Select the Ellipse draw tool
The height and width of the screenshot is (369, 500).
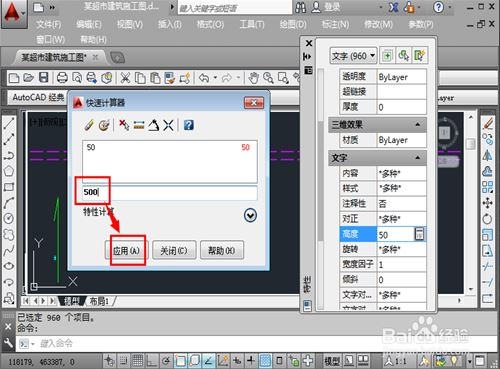(x=9, y=266)
